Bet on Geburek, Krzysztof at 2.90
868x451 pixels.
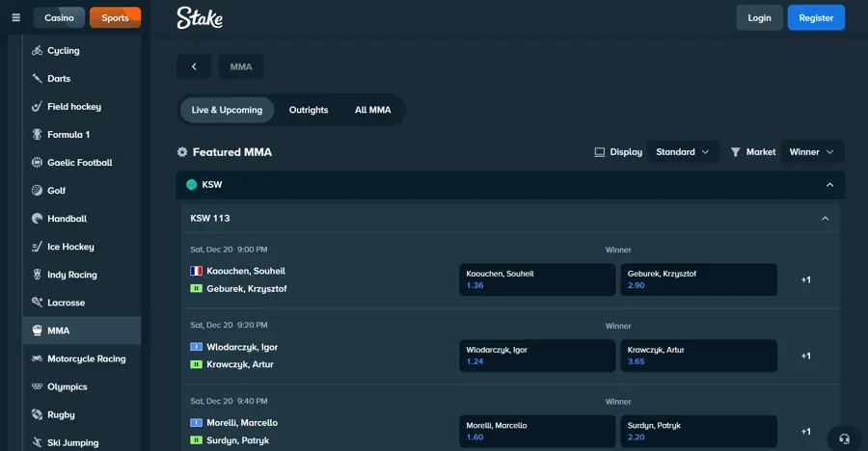698,279
